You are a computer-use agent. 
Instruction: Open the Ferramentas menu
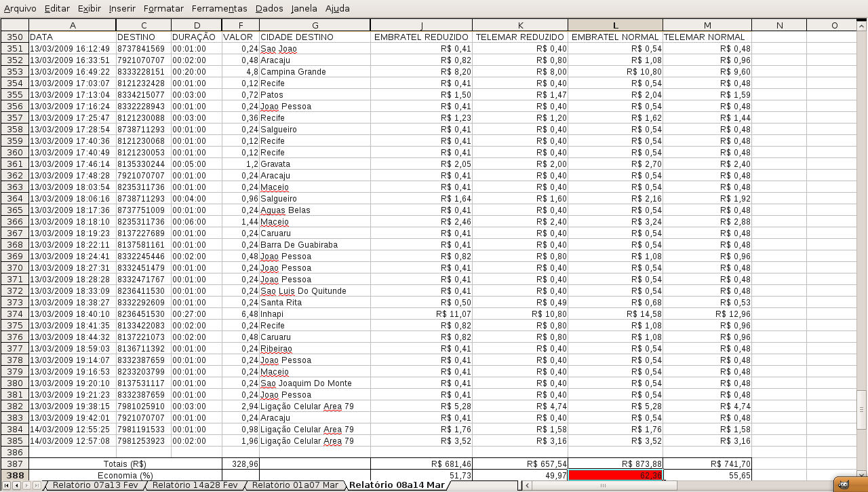[x=219, y=9]
